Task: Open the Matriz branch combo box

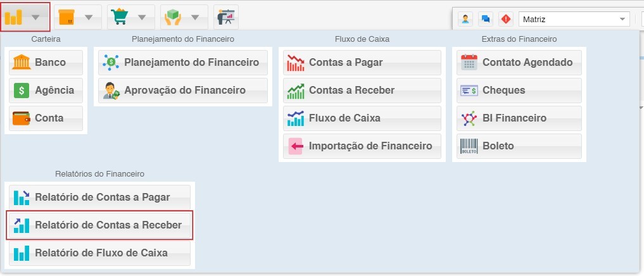Action: click(x=573, y=19)
